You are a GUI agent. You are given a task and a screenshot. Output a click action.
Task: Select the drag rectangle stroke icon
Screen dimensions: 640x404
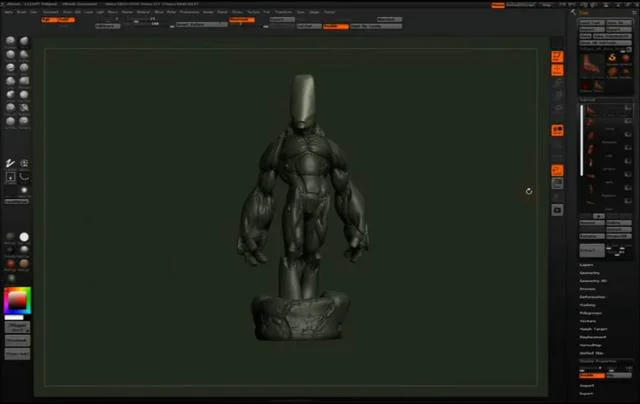10,177
